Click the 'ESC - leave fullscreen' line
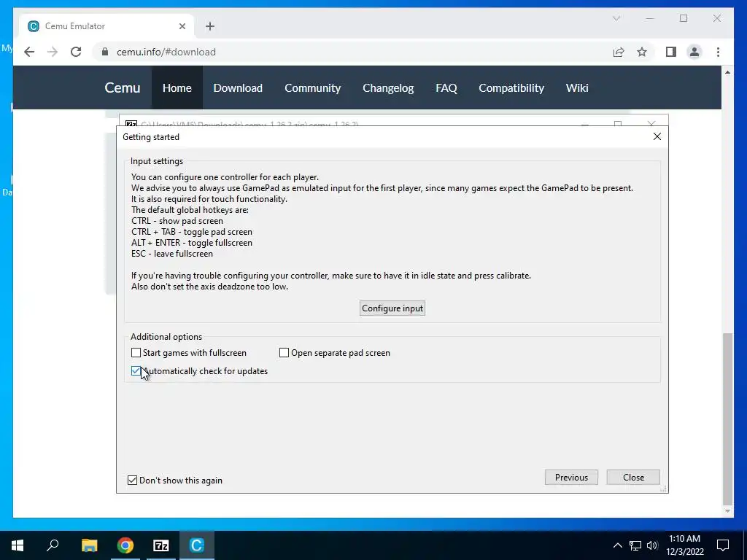The width and height of the screenshot is (747, 560). 172,254
